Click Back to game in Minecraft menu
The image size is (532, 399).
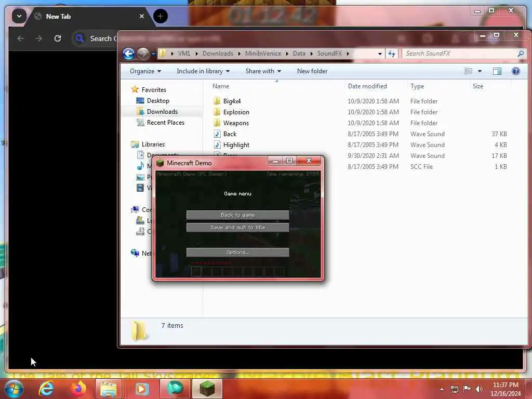pyautogui.click(x=237, y=215)
